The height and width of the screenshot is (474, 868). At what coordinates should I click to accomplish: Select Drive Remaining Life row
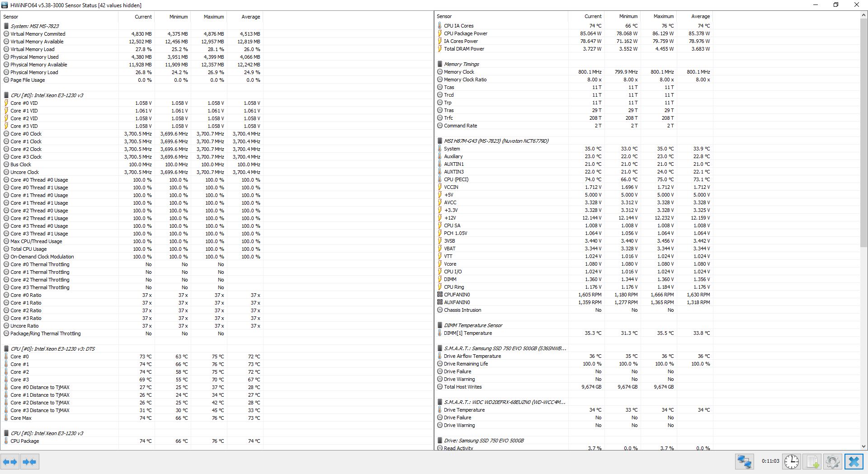[574, 364]
